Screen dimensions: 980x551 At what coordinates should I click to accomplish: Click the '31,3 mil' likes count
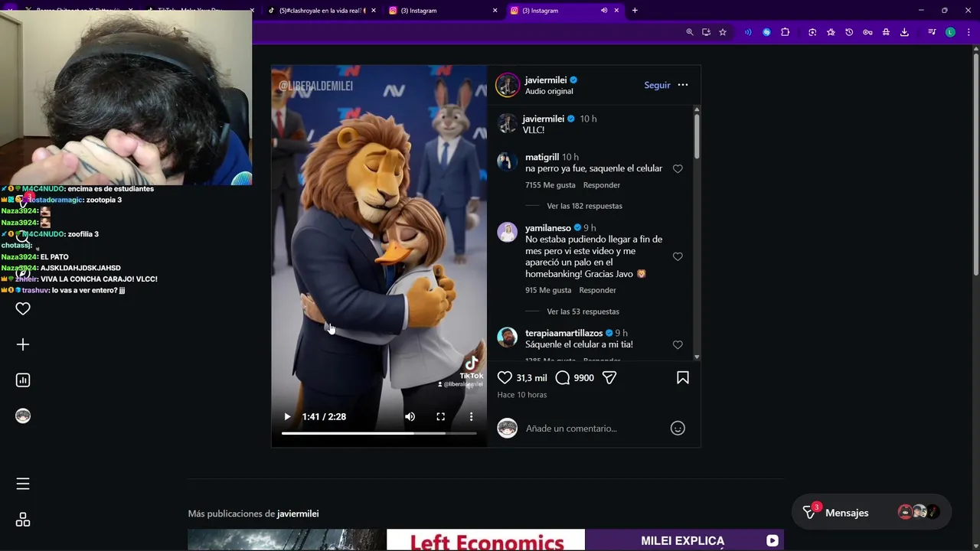click(x=531, y=377)
